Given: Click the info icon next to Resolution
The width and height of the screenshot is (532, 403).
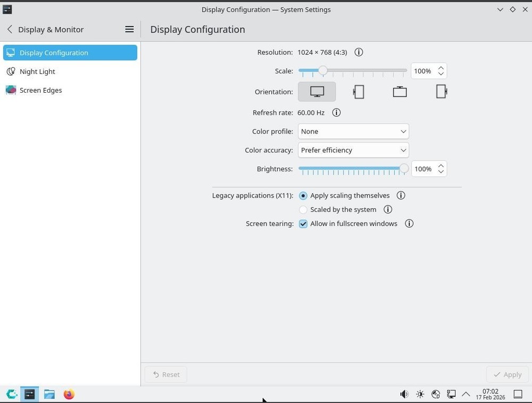Looking at the screenshot, I should [359, 52].
